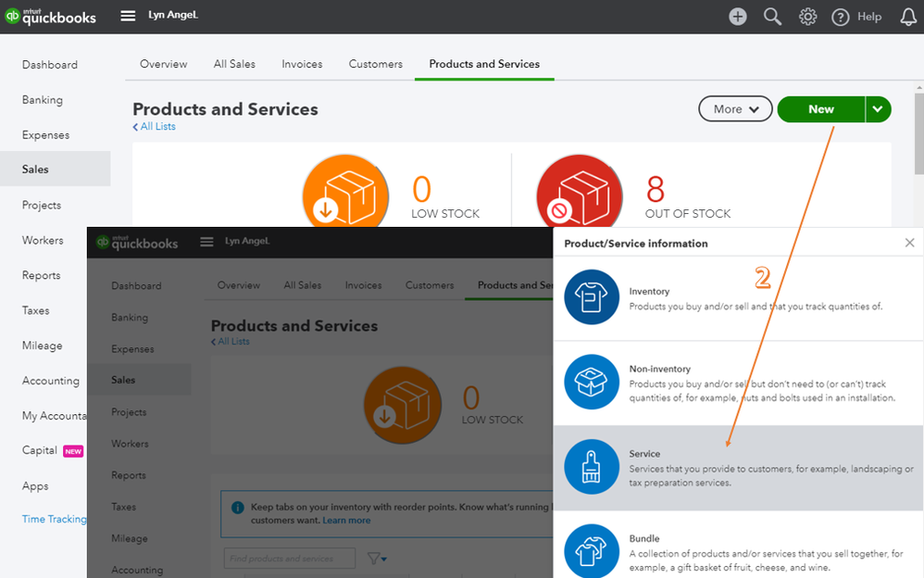Click the 8 Out of Stock count
This screenshot has width=924, height=578.
pyautogui.click(x=656, y=189)
